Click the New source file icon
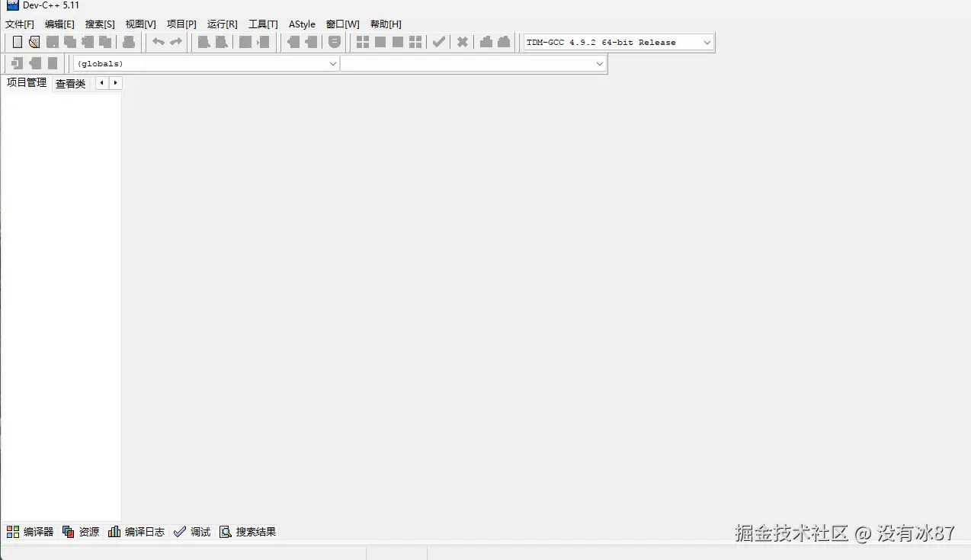The height and width of the screenshot is (560, 971). pyautogui.click(x=18, y=43)
